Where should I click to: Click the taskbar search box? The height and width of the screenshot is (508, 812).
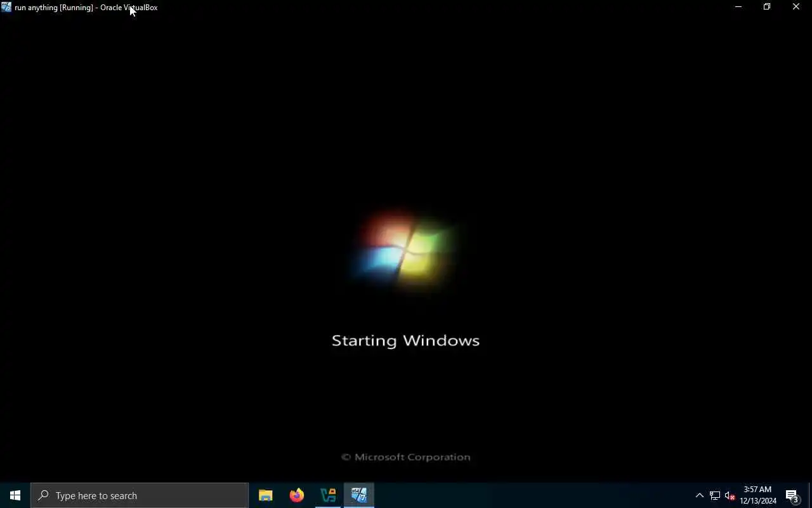tap(140, 495)
